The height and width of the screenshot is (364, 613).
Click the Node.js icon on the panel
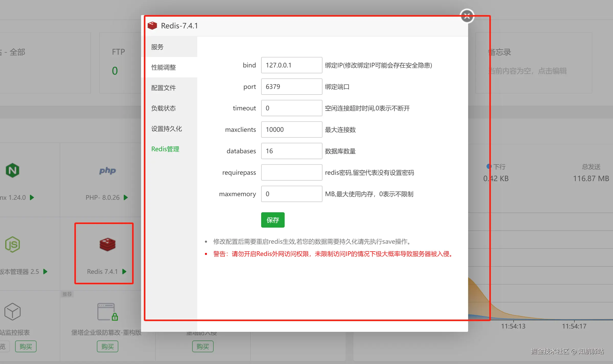coord(13,244)
